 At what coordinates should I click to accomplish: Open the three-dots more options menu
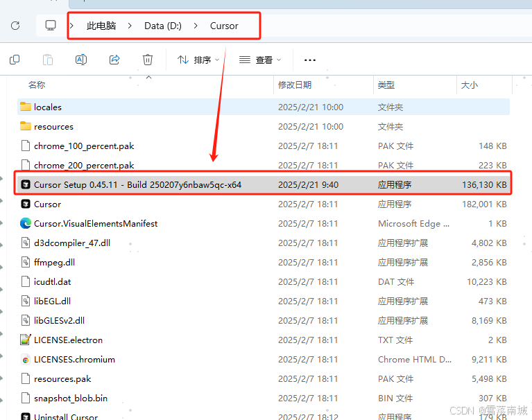pos(310,60)
